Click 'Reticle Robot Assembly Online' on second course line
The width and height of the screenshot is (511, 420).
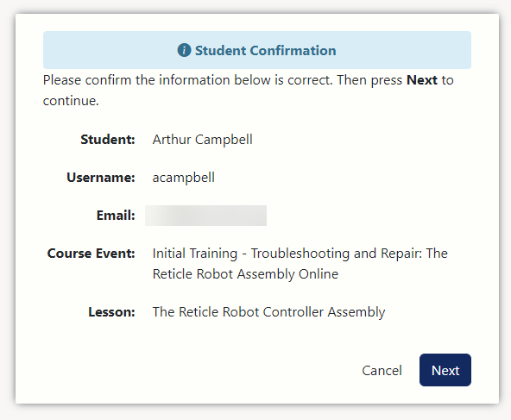[x=245, y=274]
